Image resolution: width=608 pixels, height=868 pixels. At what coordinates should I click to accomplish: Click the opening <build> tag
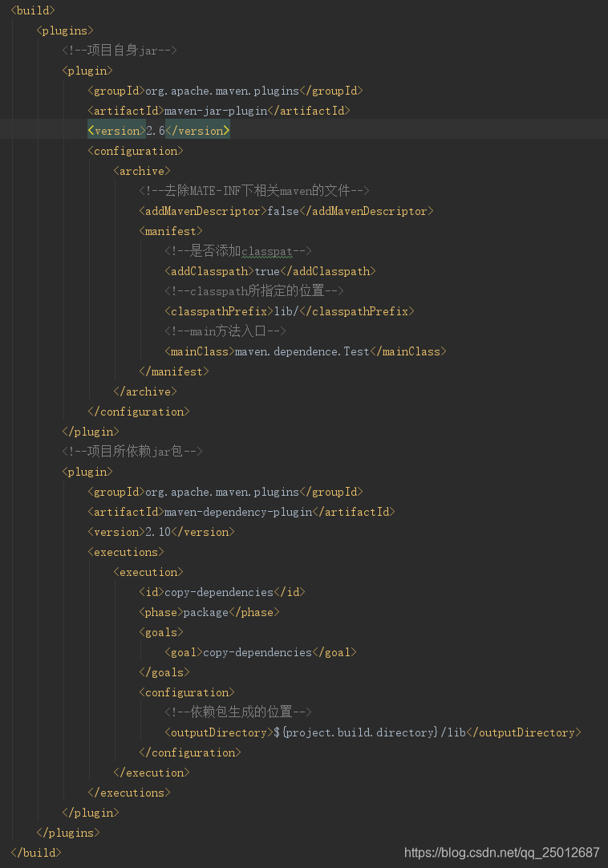[33, 10]
